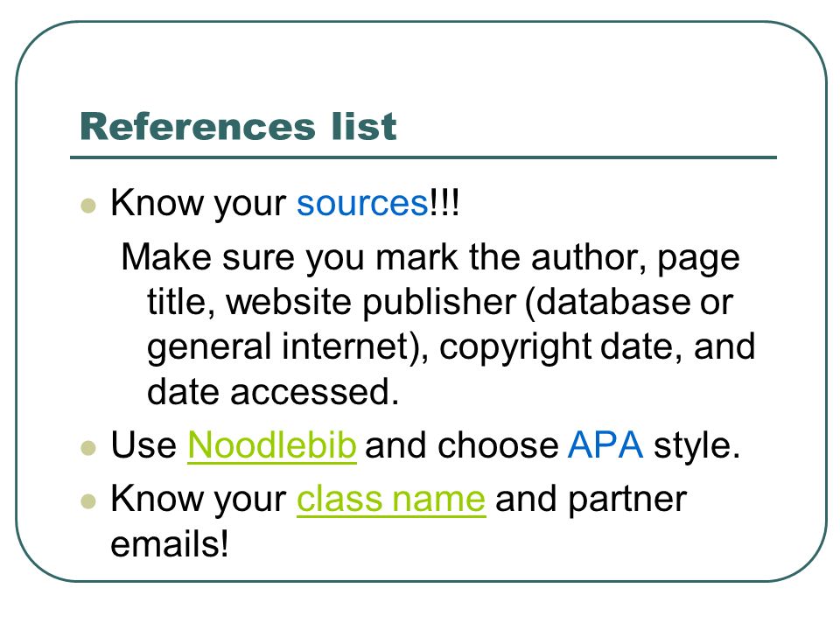Click the bullet before Know your sources

point(87,206)
